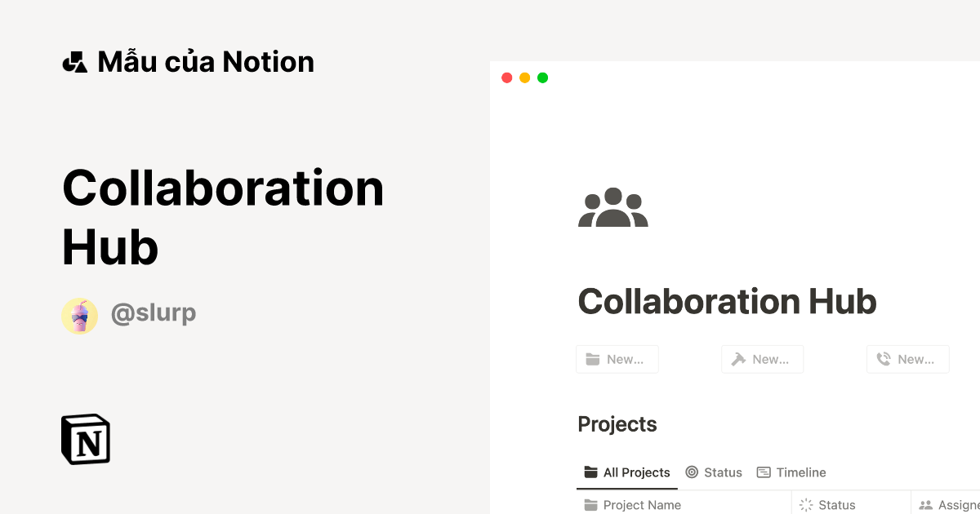This screenshot has height=514, width=980.
Task: Switch to the Status view tab
Action: click(x=714, y=472)
